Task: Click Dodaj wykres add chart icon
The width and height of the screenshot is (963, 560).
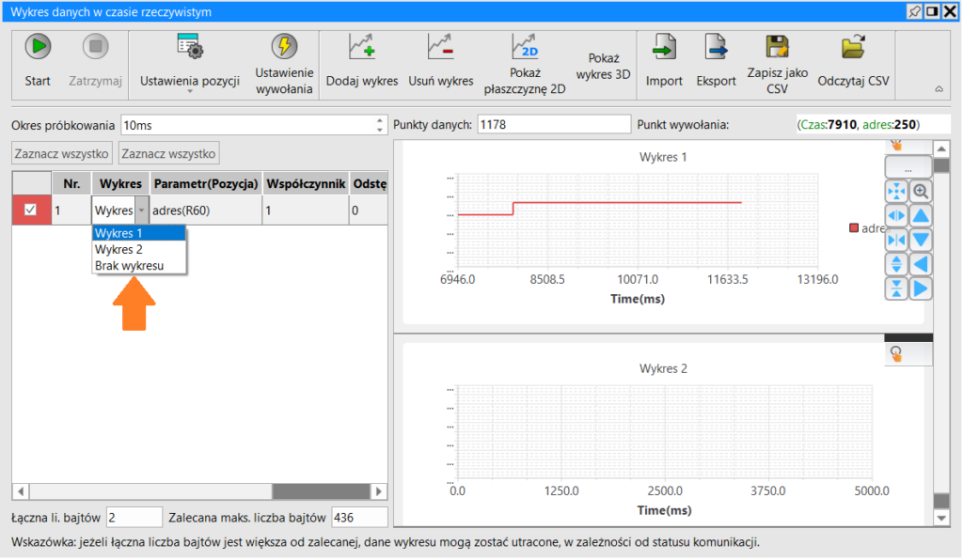Action: tap(362, 47)
